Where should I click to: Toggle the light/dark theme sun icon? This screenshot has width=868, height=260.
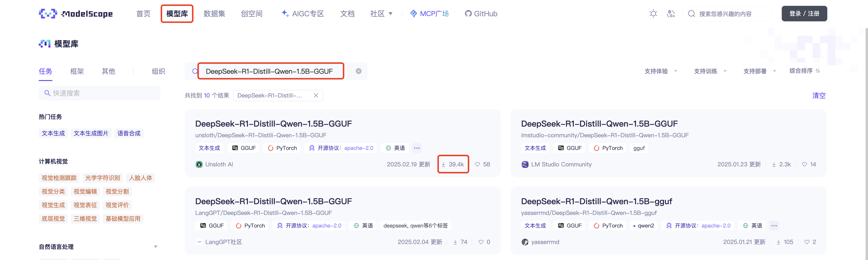click(x=653, y=14)
